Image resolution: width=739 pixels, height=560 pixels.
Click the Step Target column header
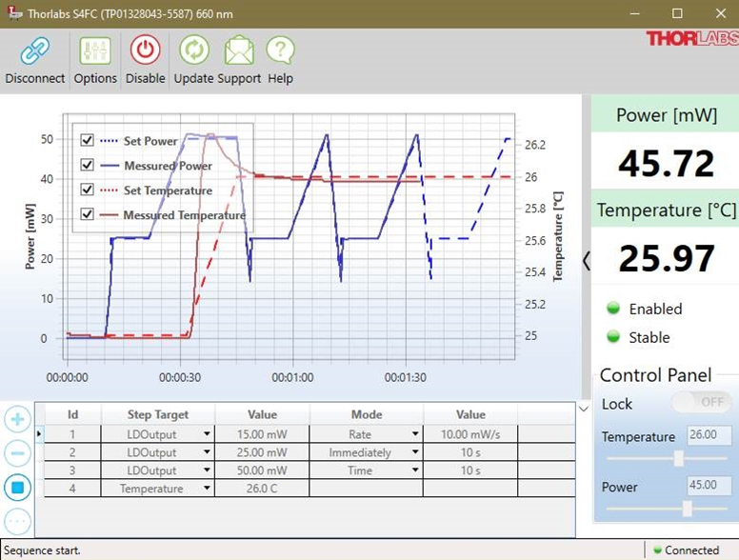[x=158, y=414]
